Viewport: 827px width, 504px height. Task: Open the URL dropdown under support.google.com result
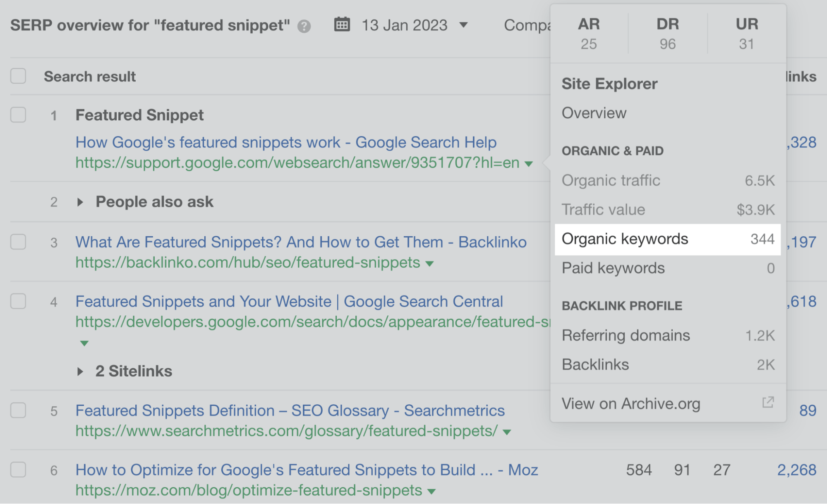click(529, 163)
